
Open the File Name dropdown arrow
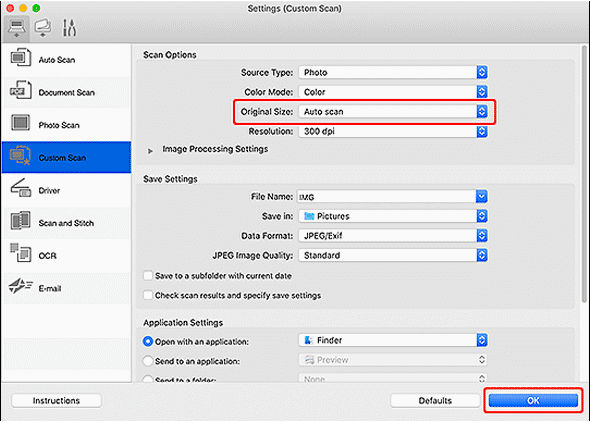click(x=482, y=196)
